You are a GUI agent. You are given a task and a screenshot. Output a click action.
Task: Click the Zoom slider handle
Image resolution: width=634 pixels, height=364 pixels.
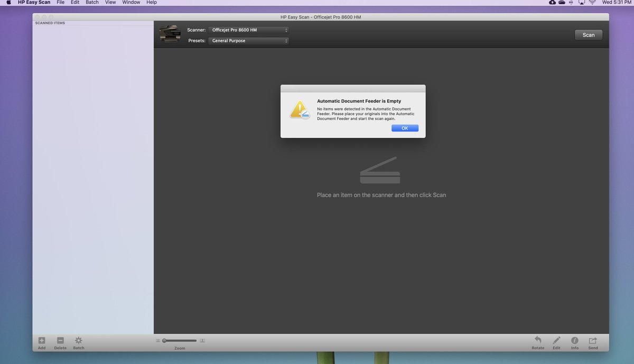pos(164,341)
